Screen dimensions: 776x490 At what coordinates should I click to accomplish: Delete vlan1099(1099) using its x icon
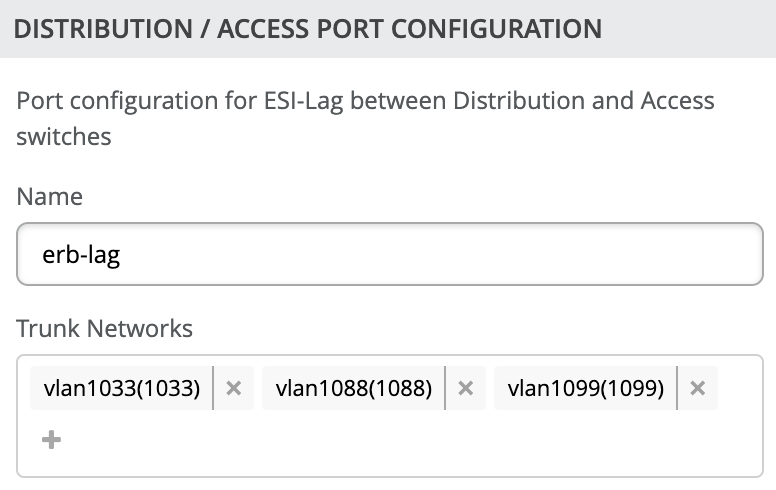pos(698,389)
